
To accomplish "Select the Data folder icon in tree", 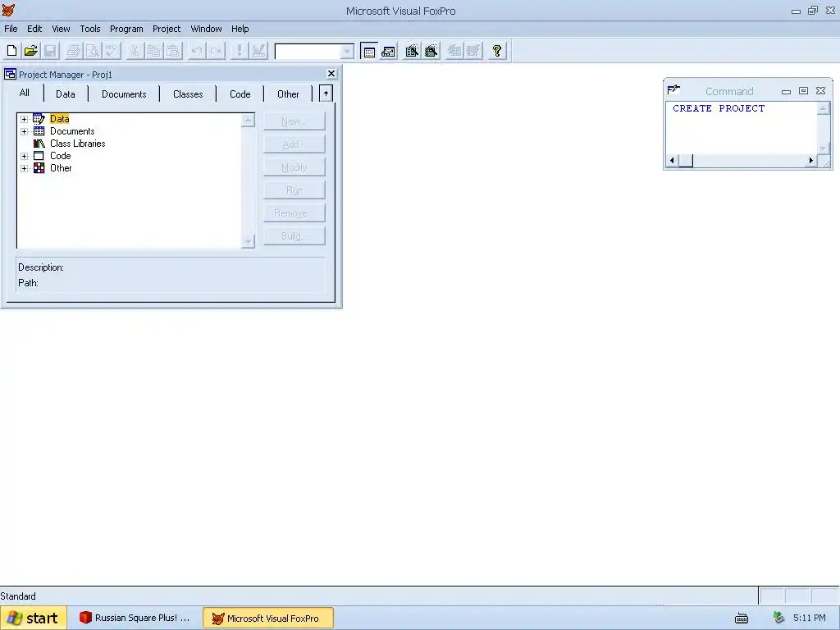I will point(39,119).
